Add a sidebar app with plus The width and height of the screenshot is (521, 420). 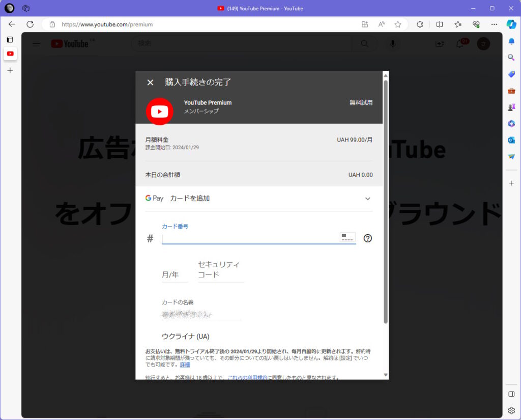[511, 183]
